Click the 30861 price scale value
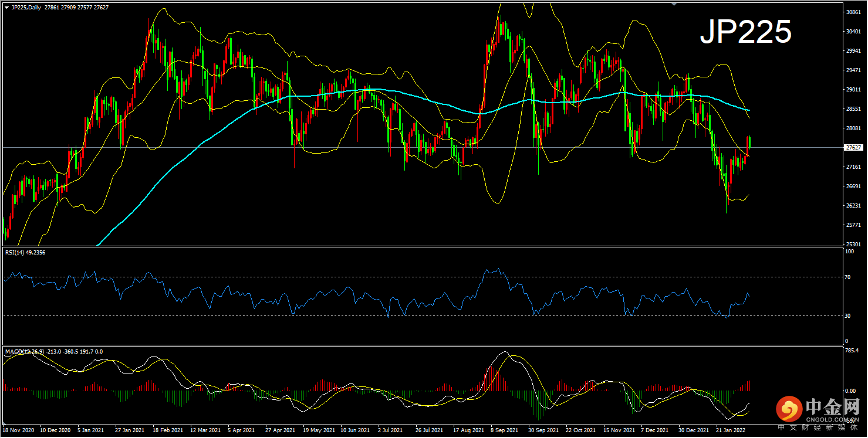The image size is (868, 438). [854, 12]
